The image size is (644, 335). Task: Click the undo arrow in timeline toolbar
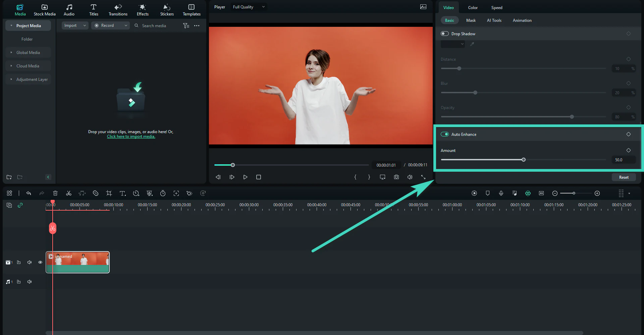[29, 193]
